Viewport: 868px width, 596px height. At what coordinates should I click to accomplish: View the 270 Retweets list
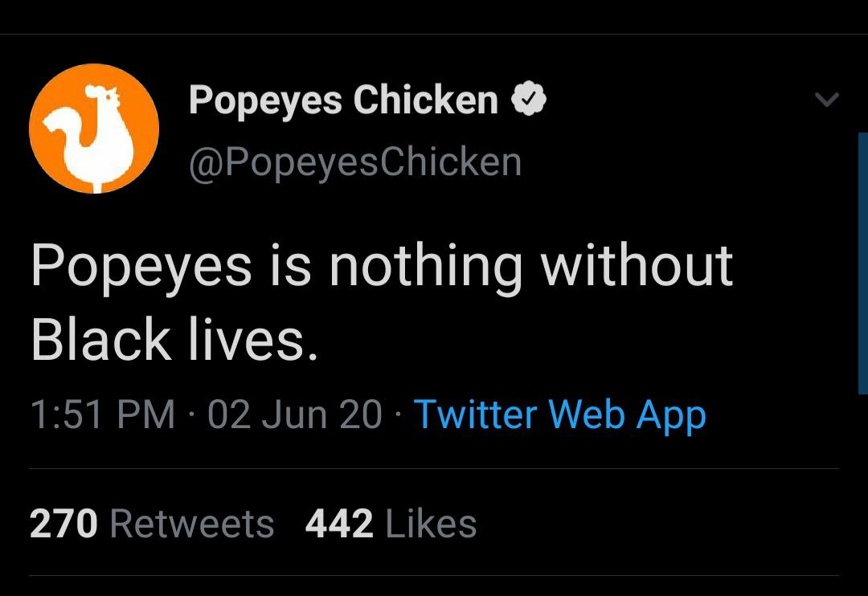(x=152, y=524)
